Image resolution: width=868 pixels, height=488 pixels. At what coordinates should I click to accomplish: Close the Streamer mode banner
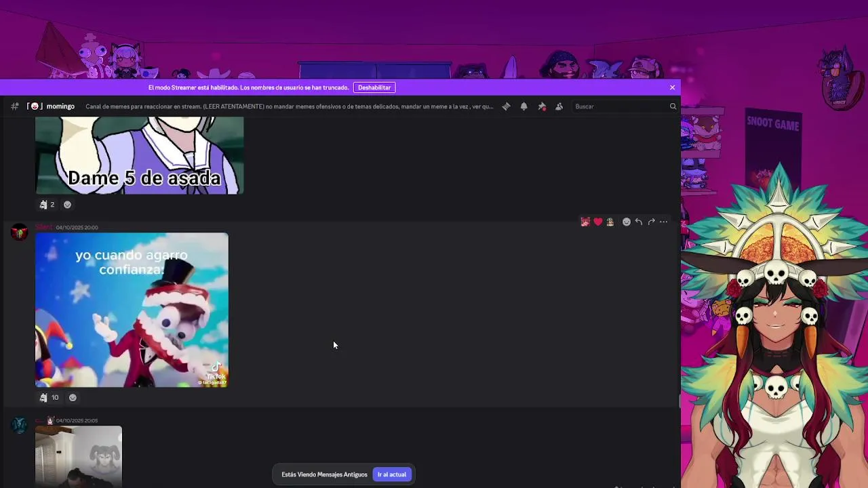point(672,87)
